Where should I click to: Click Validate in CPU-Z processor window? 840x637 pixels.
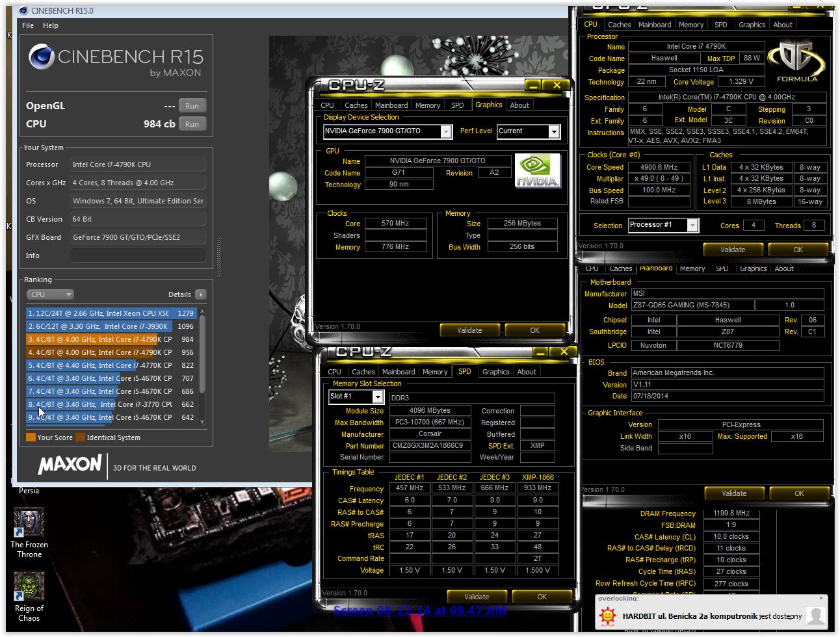[733, 250]
